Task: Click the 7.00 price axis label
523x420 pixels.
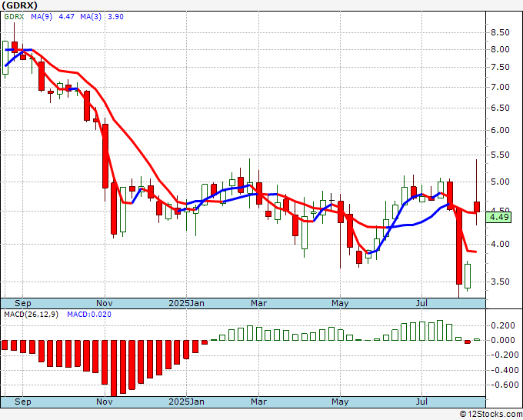Action: click(x=500, y=87)
